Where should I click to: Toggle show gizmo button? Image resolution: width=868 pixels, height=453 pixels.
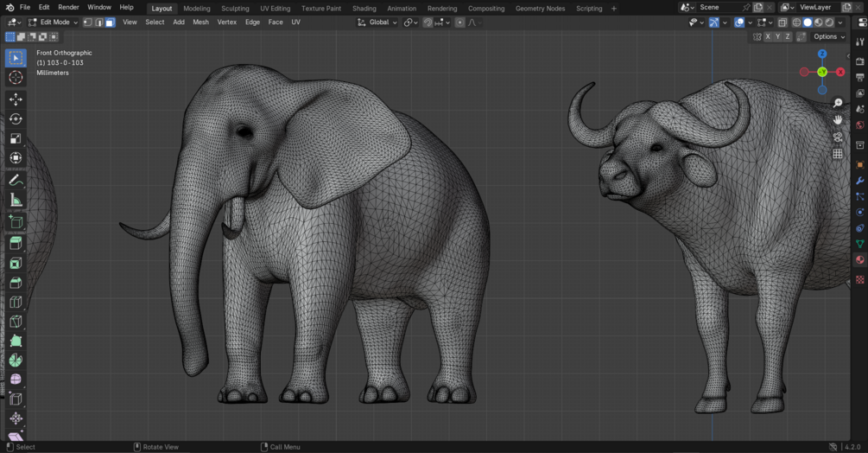coord(714,22)
